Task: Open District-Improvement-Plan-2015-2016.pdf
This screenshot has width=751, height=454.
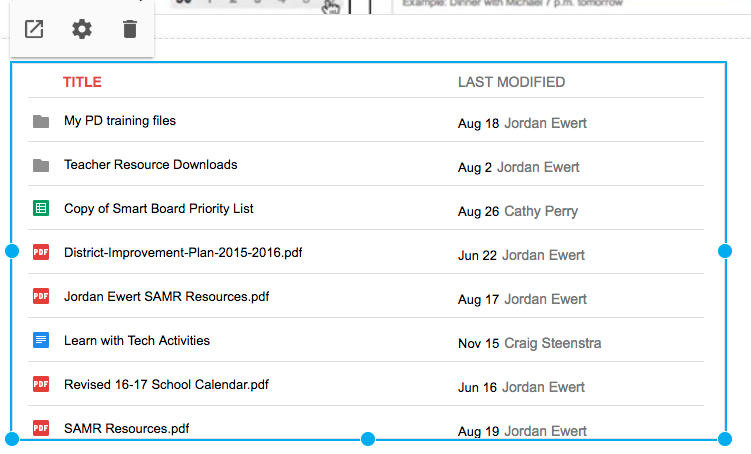Action: (x=183, y=252)
